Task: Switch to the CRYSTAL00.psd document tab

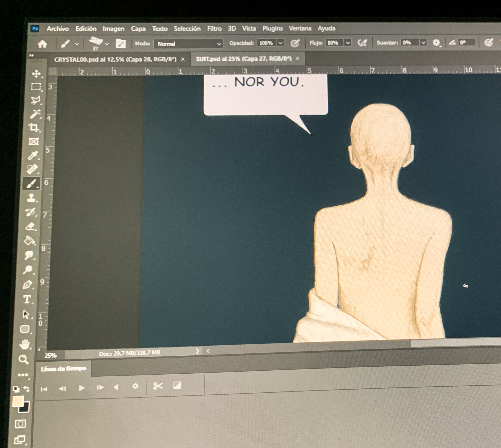Action: tap(115, 59)
